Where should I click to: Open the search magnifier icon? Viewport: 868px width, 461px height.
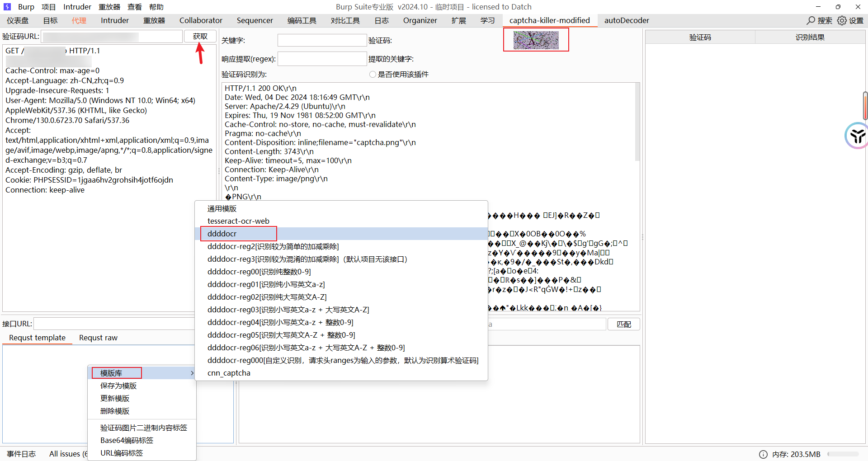click(811, 20)
